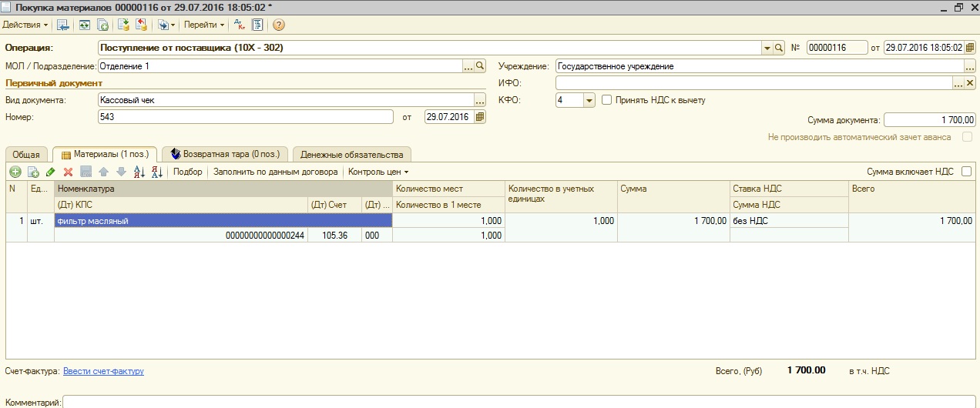This screenshot has height=408, width=980.
Task: Open the Денежные обязательства tab
Action: click(x=351, y=155)
